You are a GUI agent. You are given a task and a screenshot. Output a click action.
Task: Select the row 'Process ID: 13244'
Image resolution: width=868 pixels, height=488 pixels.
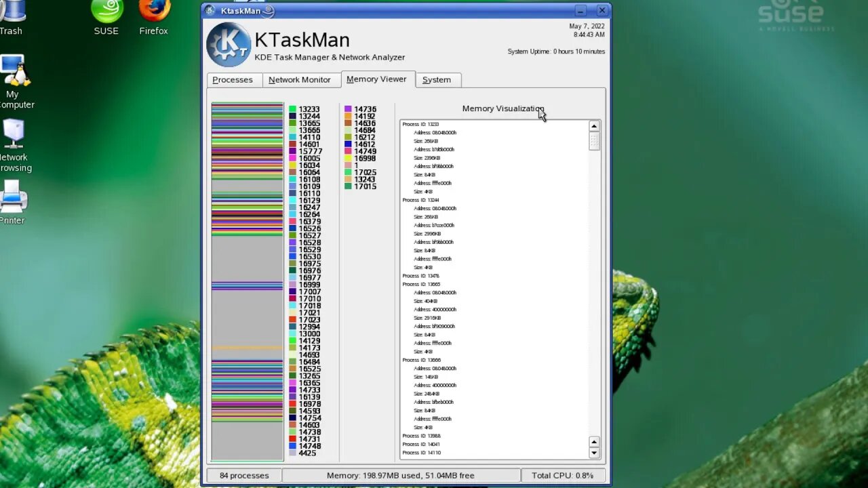[420, 200]
